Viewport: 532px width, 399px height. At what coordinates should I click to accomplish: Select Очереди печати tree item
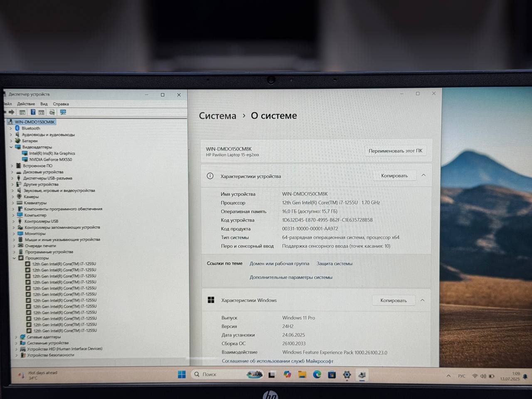[40, 246]
